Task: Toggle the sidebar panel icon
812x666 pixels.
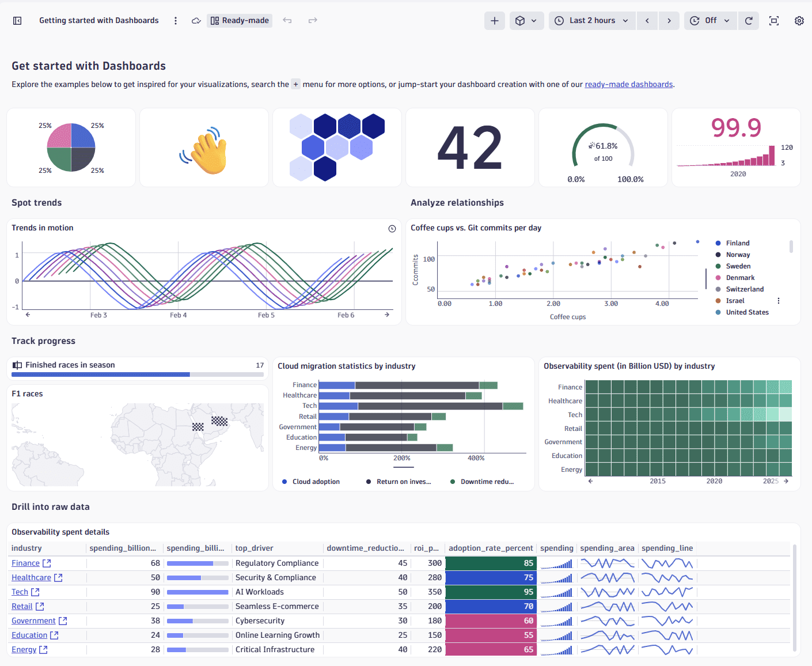Action: [17, 21]
